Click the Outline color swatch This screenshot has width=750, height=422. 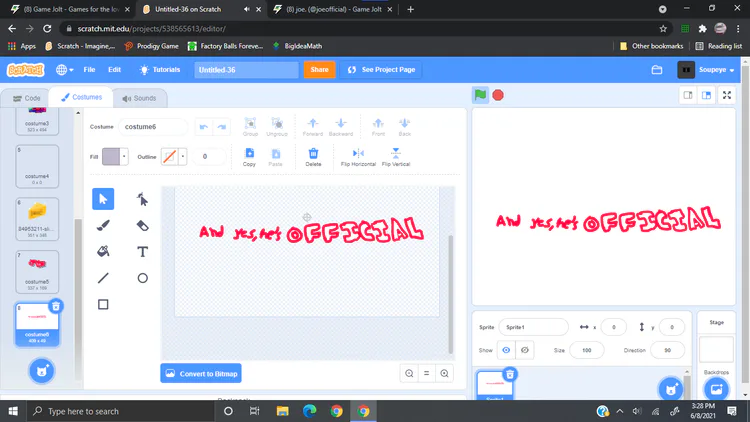pyautogui.click(x=169, y=156)
